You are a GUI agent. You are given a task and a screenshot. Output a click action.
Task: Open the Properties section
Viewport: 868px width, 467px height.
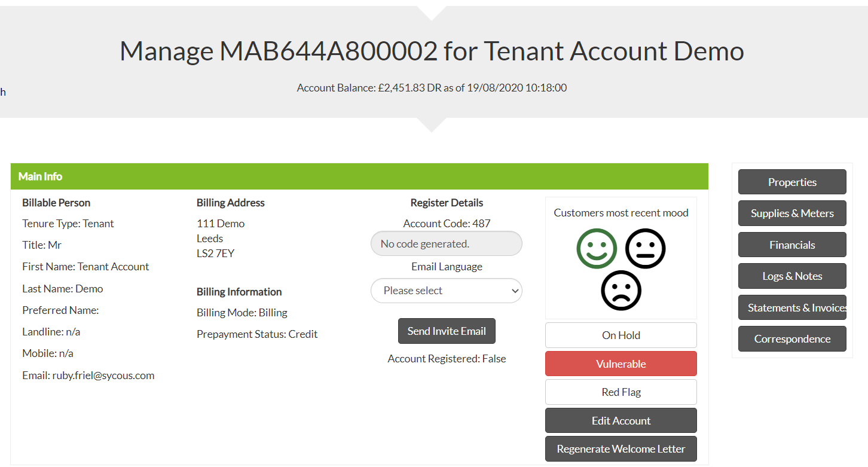(791, 182)
